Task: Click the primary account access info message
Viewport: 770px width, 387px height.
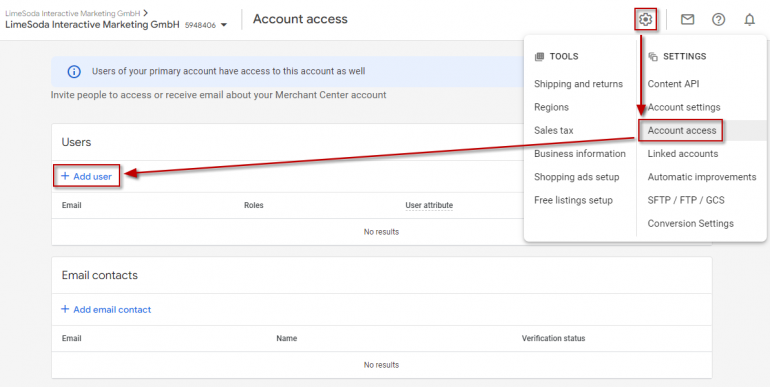Action: click(x=228, y=71)
